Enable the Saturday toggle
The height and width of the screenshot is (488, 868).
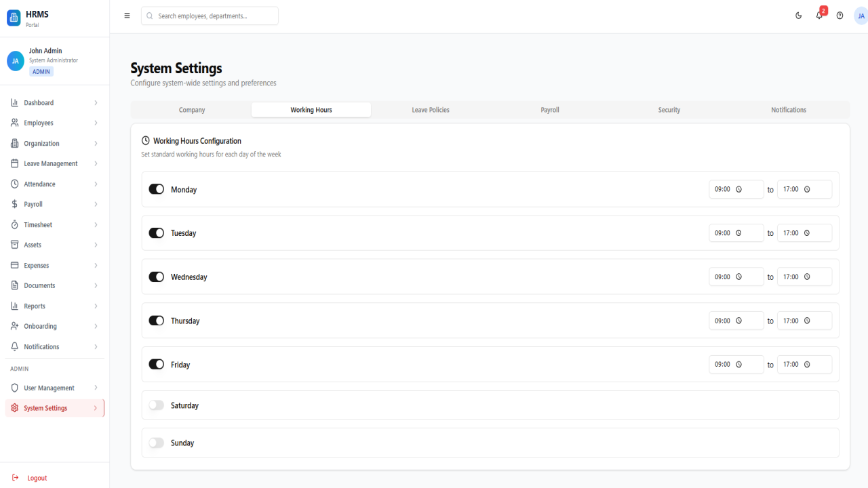[157, 405]
